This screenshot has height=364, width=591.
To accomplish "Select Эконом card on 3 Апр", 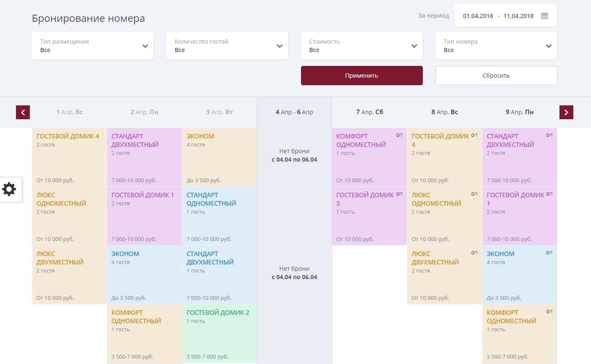I will coord(219,157).
